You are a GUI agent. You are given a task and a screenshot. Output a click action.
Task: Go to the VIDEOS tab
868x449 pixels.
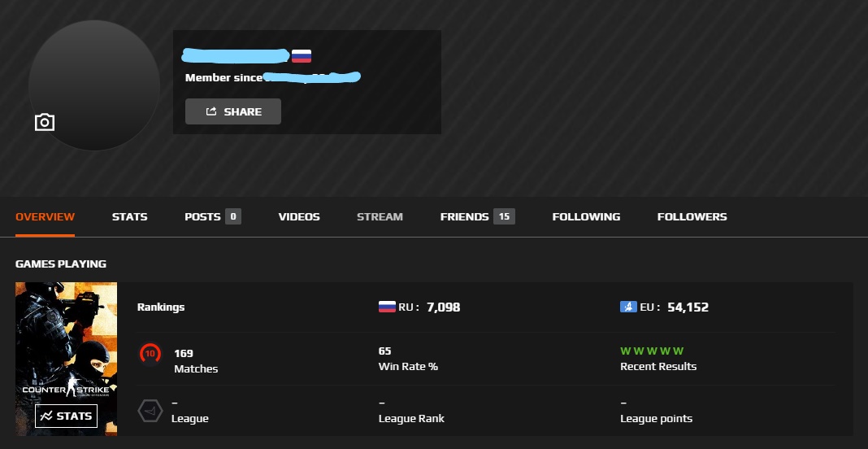coord(299,216)
